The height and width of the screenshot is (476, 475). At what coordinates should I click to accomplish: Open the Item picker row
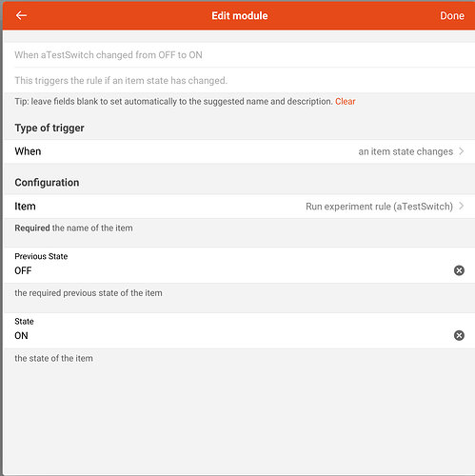click(239, 207)
